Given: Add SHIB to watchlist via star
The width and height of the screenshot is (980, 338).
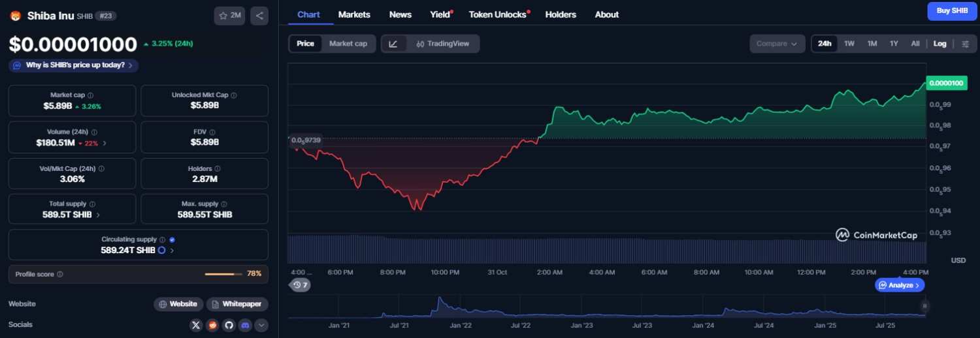Looking at the screenshot, I should click(229, 16).
